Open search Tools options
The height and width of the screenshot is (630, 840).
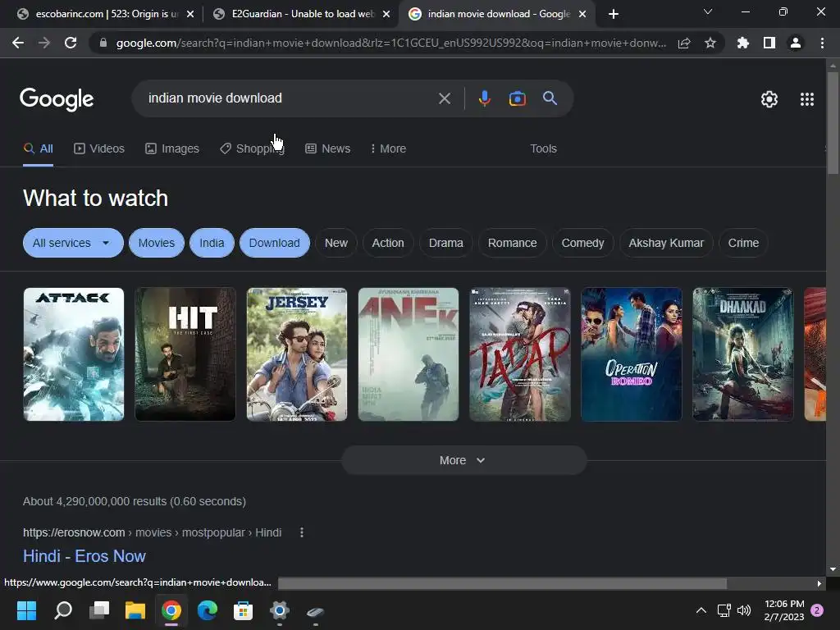click(543, 148)
